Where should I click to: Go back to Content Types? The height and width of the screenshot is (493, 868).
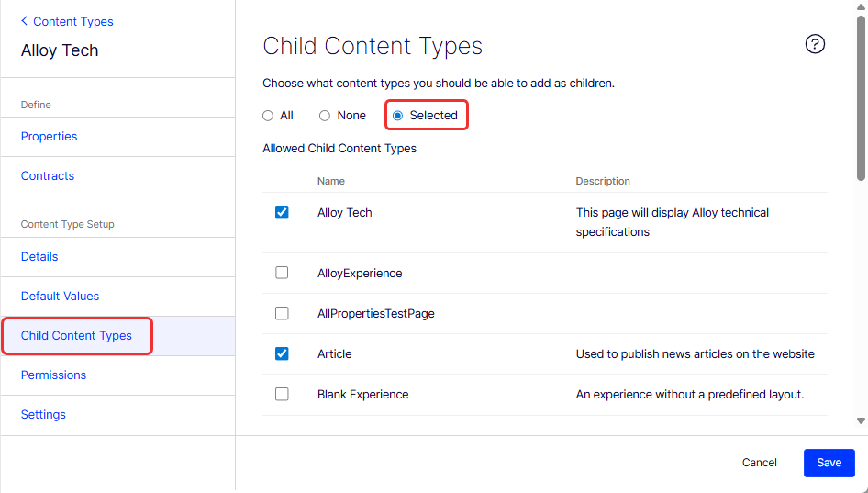point(67,21)
